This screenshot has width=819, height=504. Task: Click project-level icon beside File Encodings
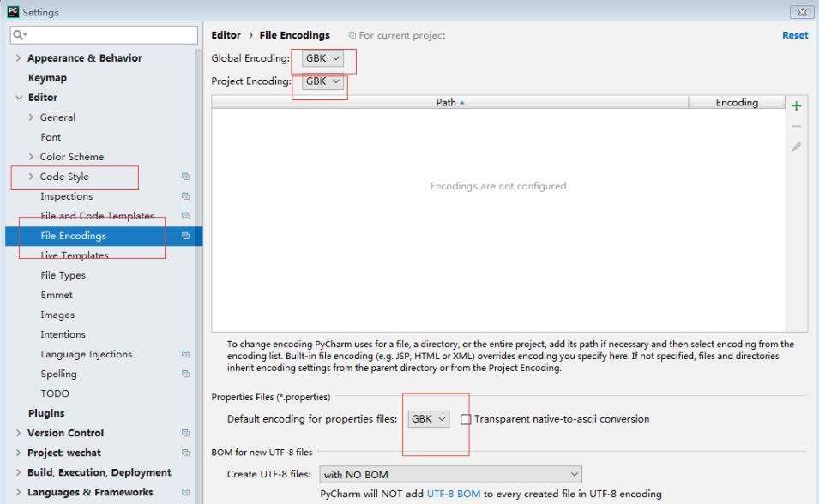pos(185,236)
